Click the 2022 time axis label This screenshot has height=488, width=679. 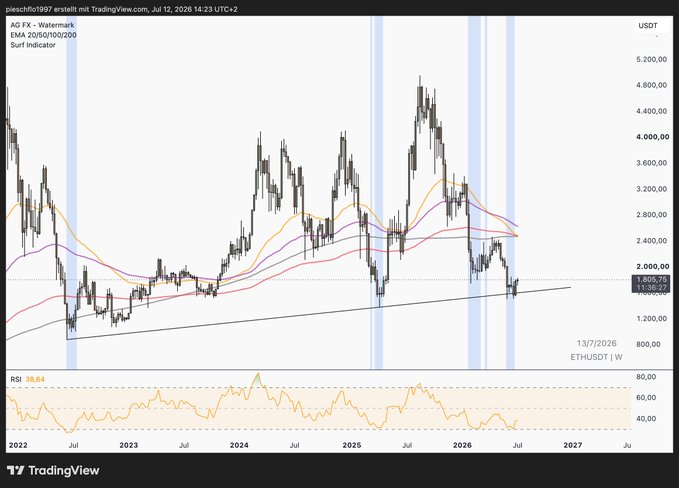(x=18, y=445)
